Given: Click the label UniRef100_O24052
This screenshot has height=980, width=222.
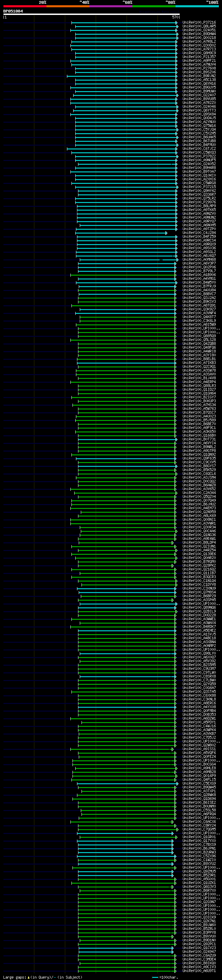Looking at the screenshot, I should click(x=199, y=164).
